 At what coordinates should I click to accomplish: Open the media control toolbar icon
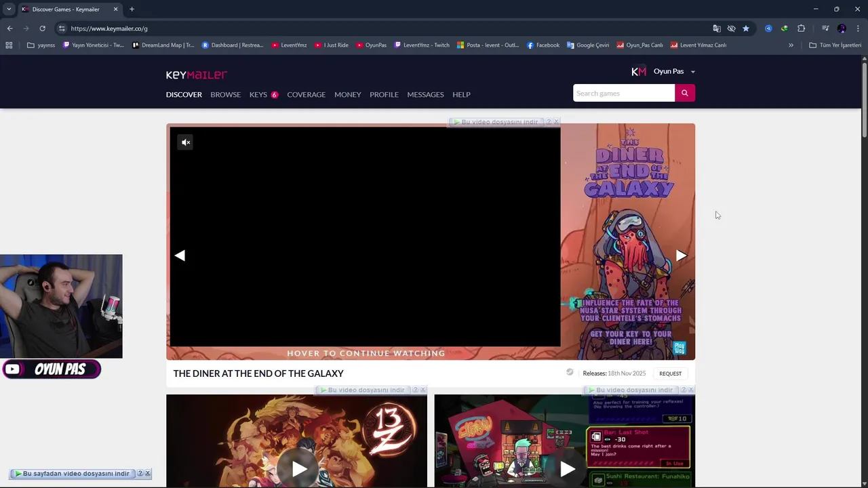pyautogui.click(x=825, y=28)
